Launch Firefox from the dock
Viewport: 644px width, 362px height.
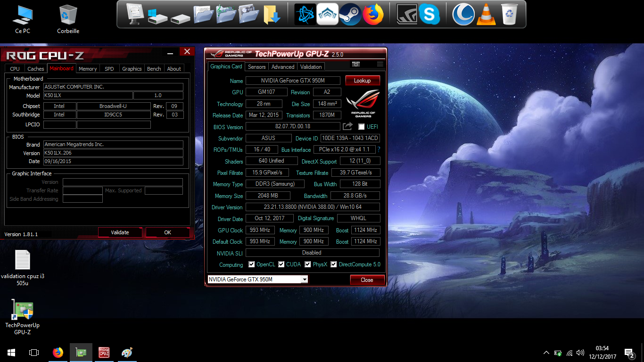pyautogui.click(x=373, y=14)
